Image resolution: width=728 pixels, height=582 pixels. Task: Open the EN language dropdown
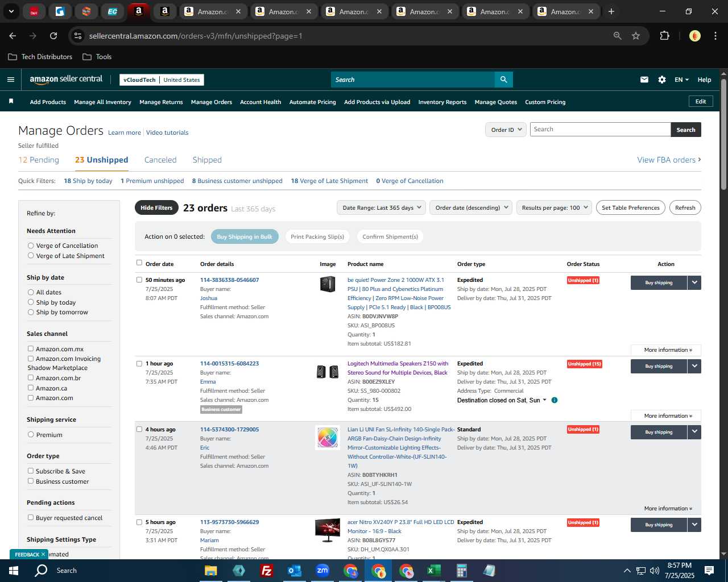coord(681,80)
